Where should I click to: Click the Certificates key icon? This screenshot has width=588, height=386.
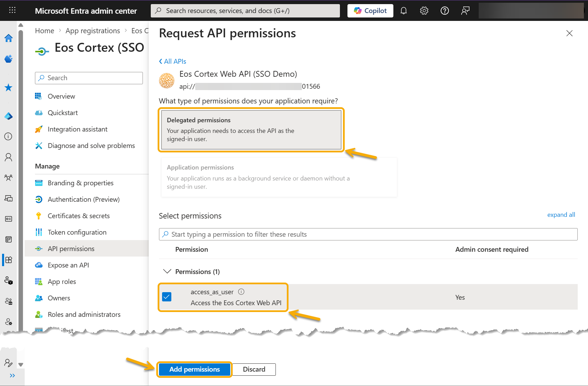tap(39, 216)
